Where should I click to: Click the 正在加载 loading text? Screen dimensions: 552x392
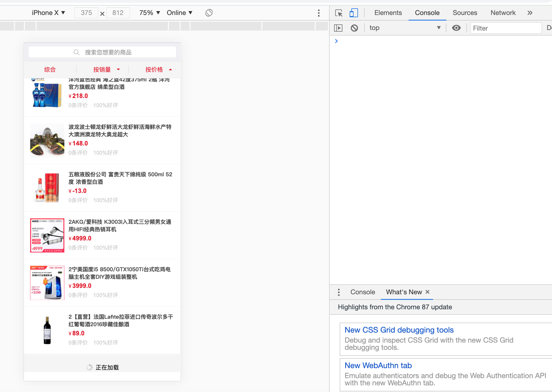[107, 368]
